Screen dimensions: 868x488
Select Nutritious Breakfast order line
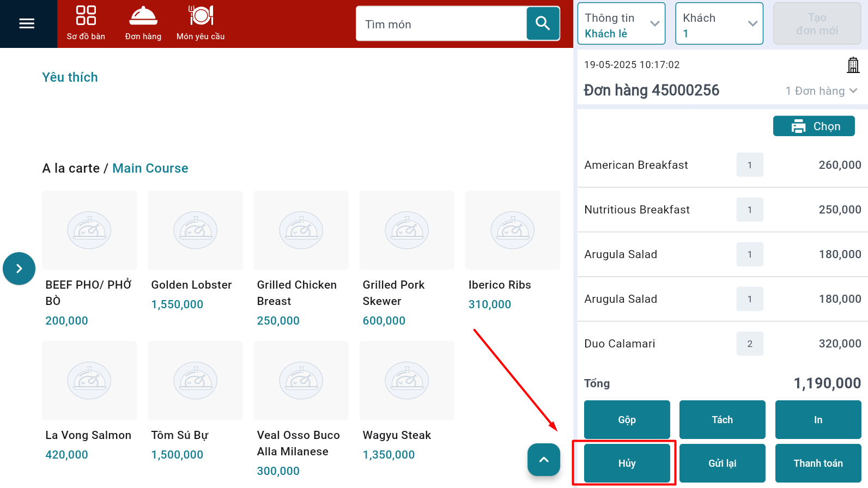pyautogui.click(x=723, y=210)
